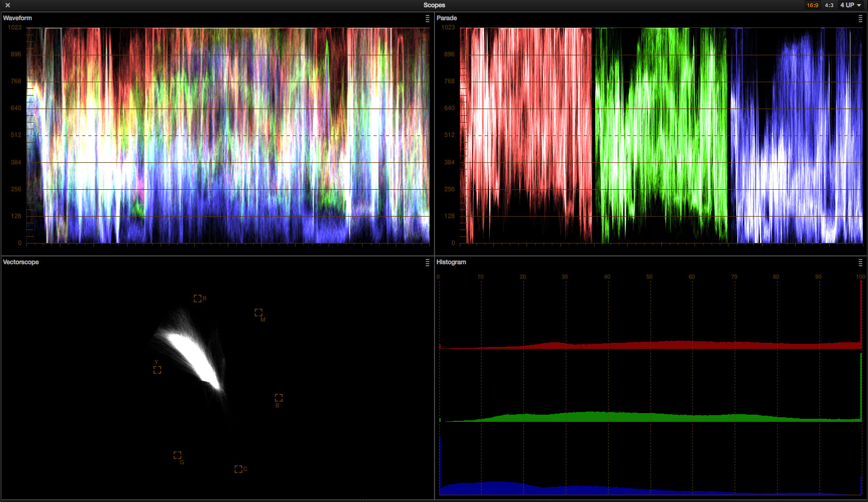Open the Histogram options menu

[x=860, y=263]
